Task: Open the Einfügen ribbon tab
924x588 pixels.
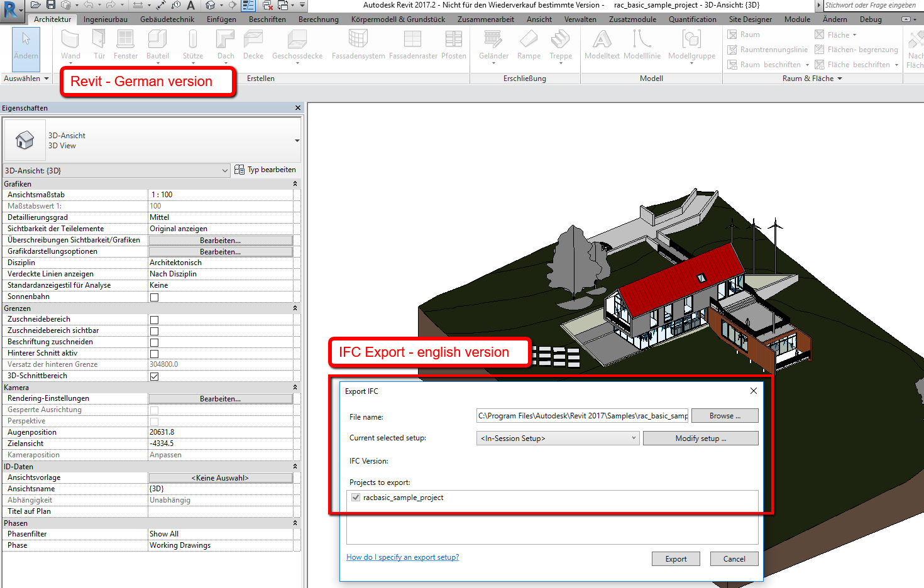Action: tap(221, 19)
